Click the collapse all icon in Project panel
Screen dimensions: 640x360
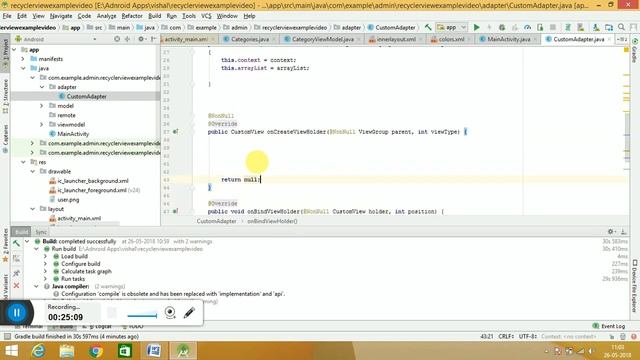point(127,39)
